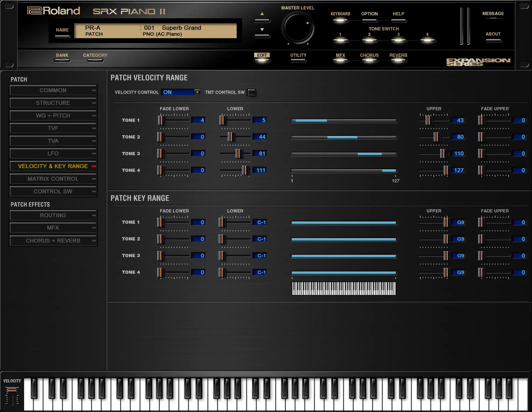Screen dimensions: 532x412
Task: Open the MATRIX CONTROL section
Action: tap(53, 179)
